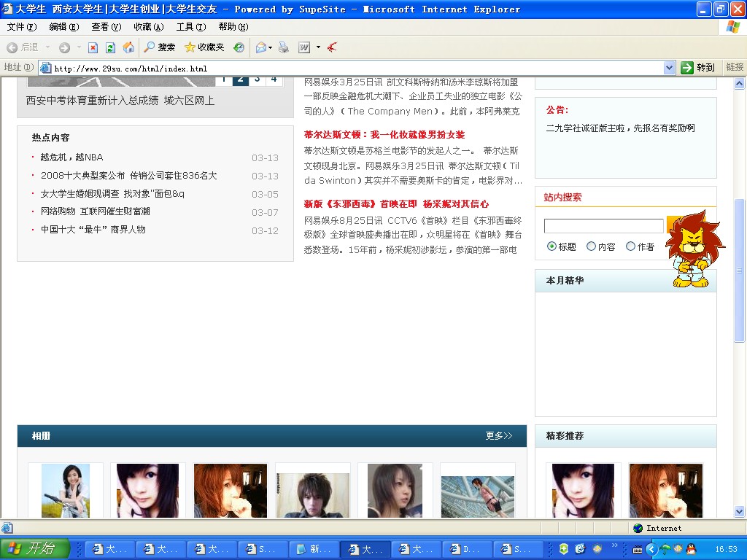Image resolution: width=747 pixels, height=560 pixels.
Task: Open album photo of girl with bicycle
Action: (x=65, y=491)
